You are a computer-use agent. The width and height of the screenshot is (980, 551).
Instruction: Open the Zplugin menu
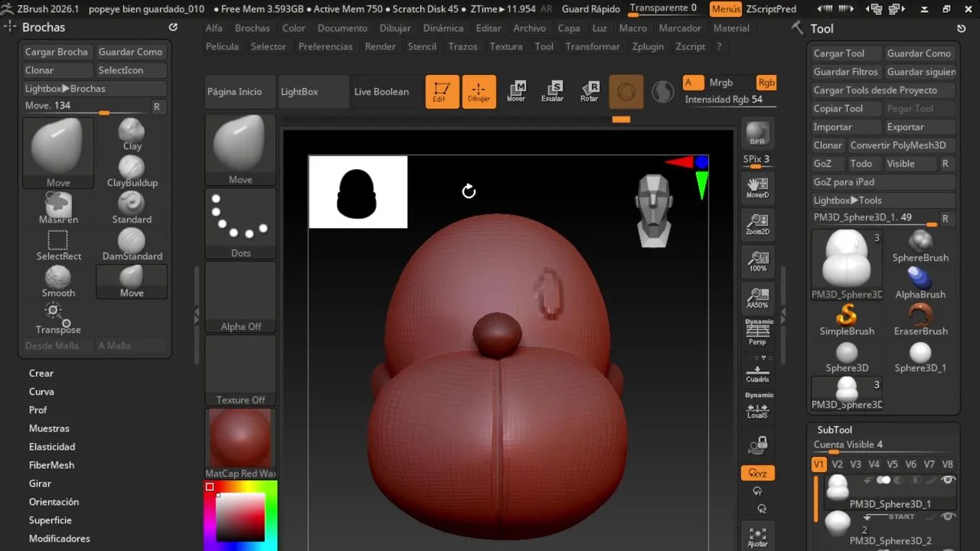[648, 47]
